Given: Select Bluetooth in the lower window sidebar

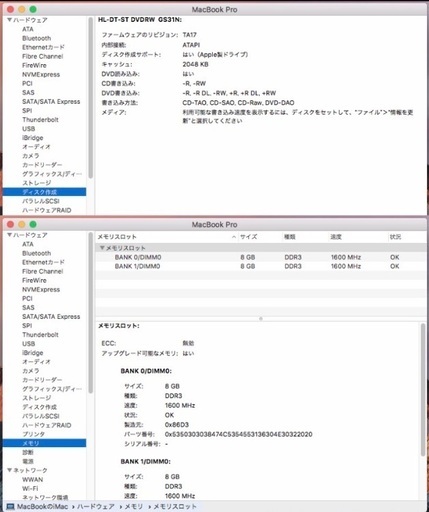Looking at the screenshot, I should pyautogui.click(x=37, y=253).
